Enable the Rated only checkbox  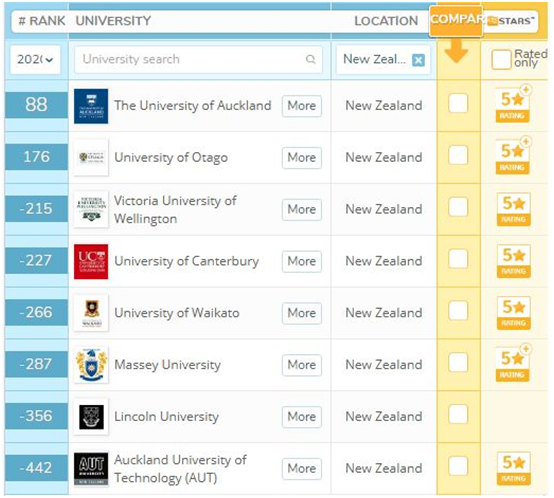click(x=501, y=59)
